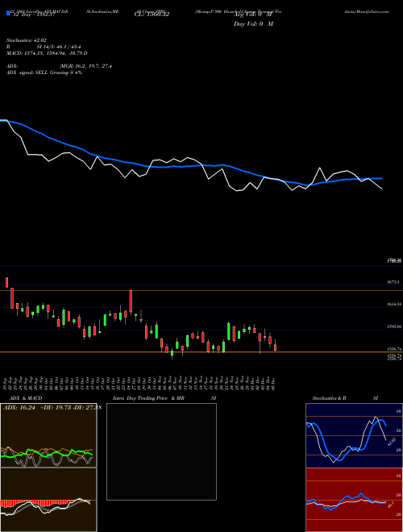Click the 'CL:' closing price value at top
Viewport: 403px width, 532px height.
[152, 15]
